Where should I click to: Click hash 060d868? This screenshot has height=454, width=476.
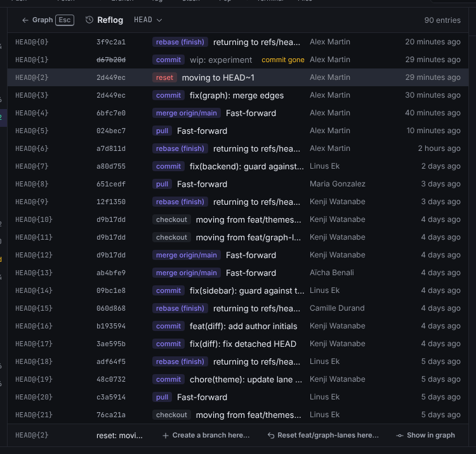(111, 308)
